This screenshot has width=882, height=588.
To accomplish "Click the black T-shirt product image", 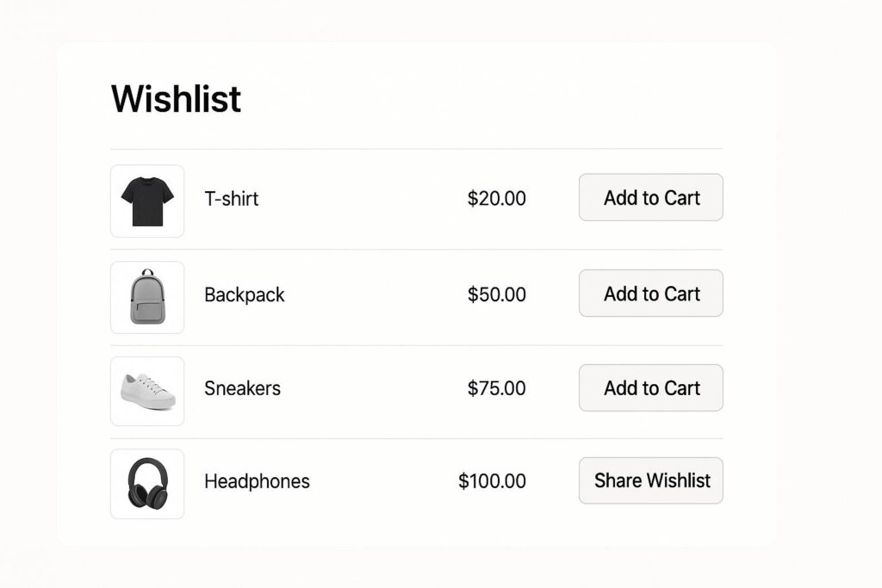I will tap(147, 201).
